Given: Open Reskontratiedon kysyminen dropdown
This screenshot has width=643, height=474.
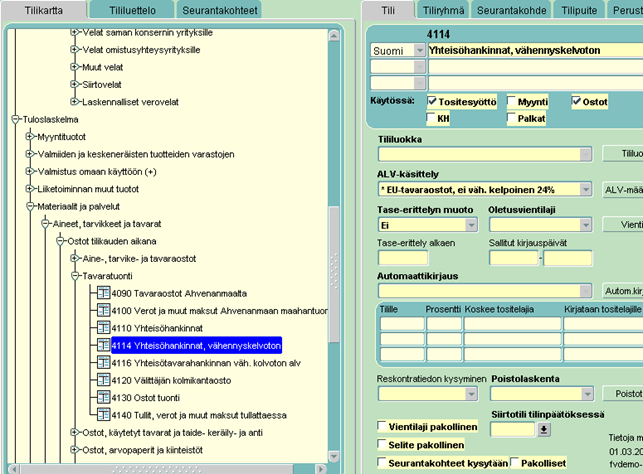Looking at the screenshot, I should coord(472,394).
